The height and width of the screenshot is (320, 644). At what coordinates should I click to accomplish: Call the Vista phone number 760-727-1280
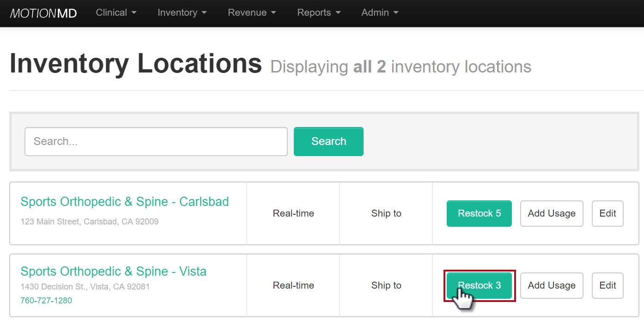[46, 300]
